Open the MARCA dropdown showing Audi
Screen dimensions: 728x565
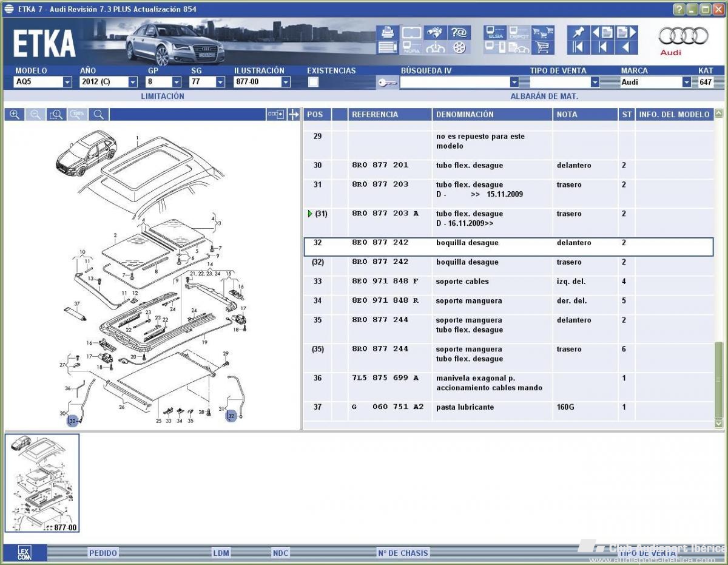(687, 83)
